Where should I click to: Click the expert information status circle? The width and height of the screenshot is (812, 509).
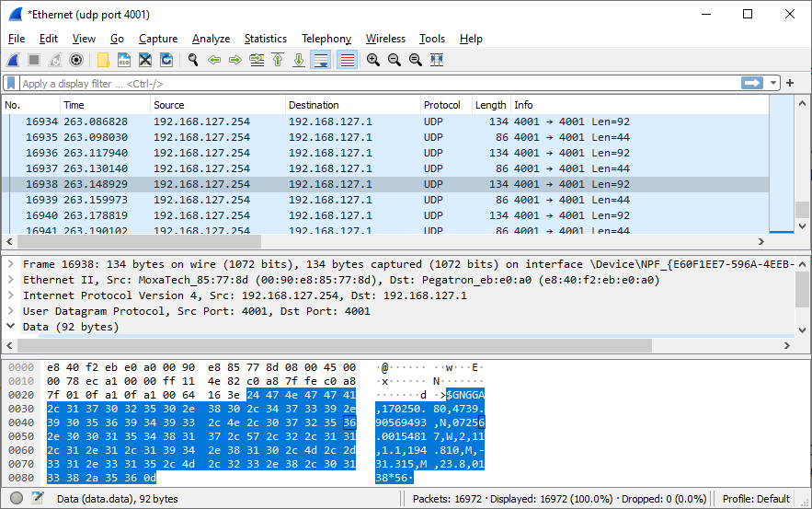(x=14, y=498)
